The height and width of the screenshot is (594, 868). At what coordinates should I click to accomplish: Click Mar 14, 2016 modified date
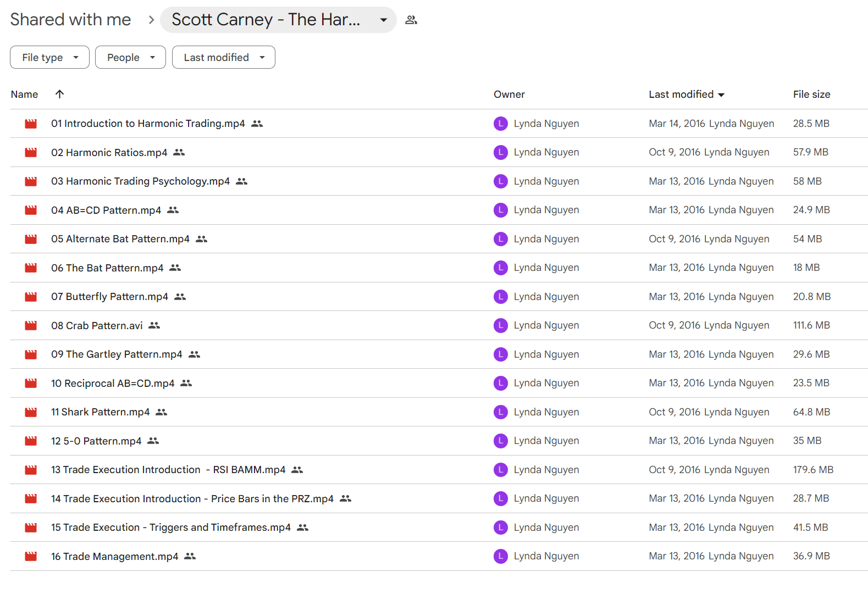tap(677, 124)
